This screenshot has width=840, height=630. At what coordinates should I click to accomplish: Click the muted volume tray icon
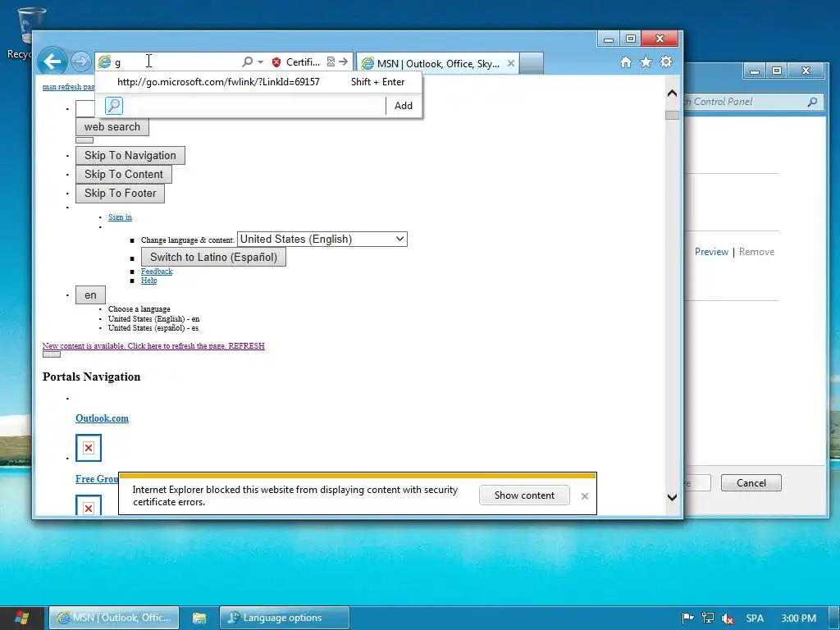click(x=727, y=619)
